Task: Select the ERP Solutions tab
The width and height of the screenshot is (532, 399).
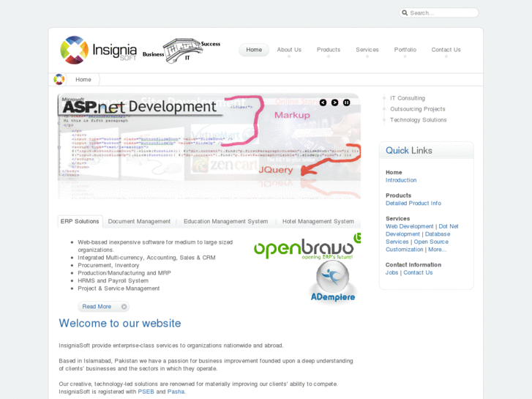Action: pyautogui.click(x=80, y=221)
